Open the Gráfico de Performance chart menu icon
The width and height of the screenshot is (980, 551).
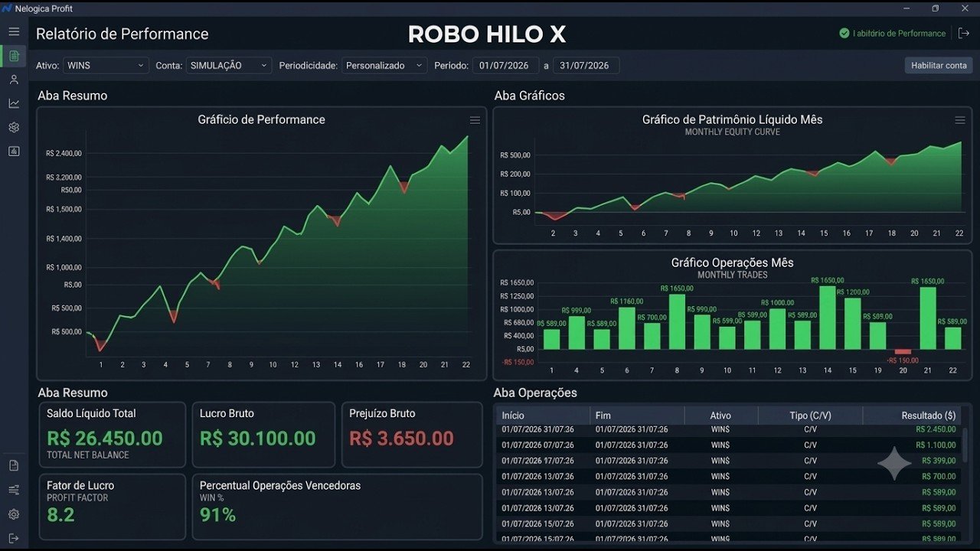click(475, 120)
